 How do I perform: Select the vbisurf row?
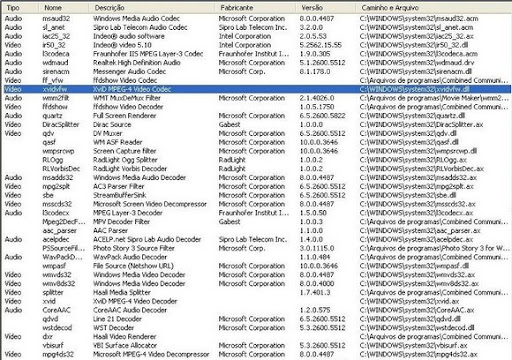257,345
